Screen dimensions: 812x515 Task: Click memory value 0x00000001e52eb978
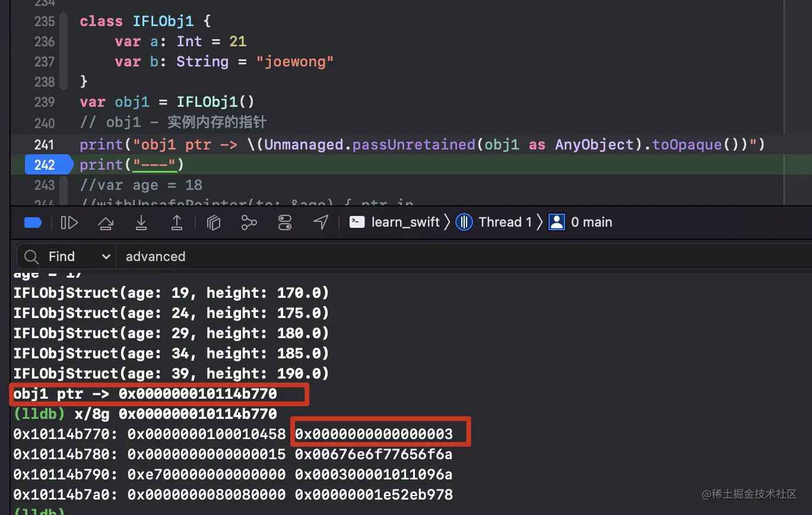pyautogui.click(x=374, y=495)
